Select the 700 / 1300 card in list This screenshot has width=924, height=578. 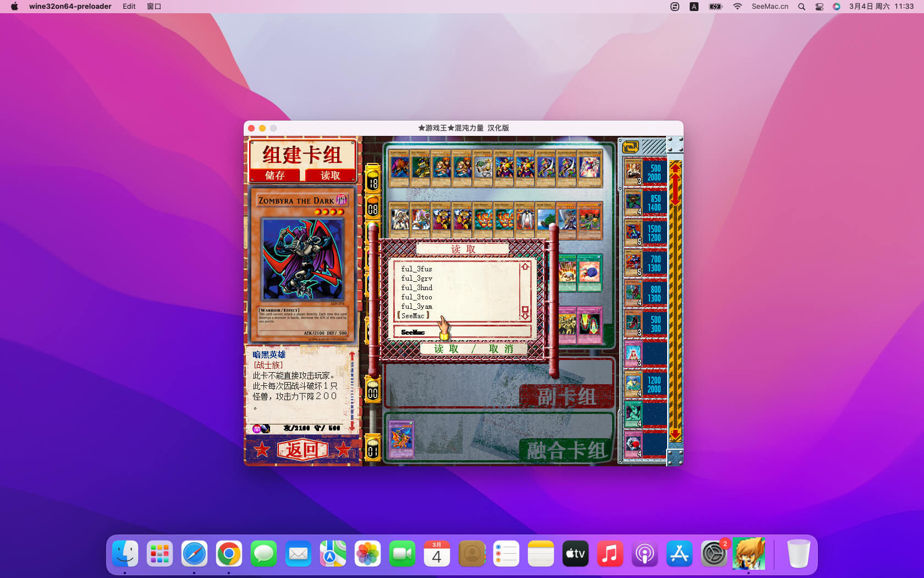(645, 263)
